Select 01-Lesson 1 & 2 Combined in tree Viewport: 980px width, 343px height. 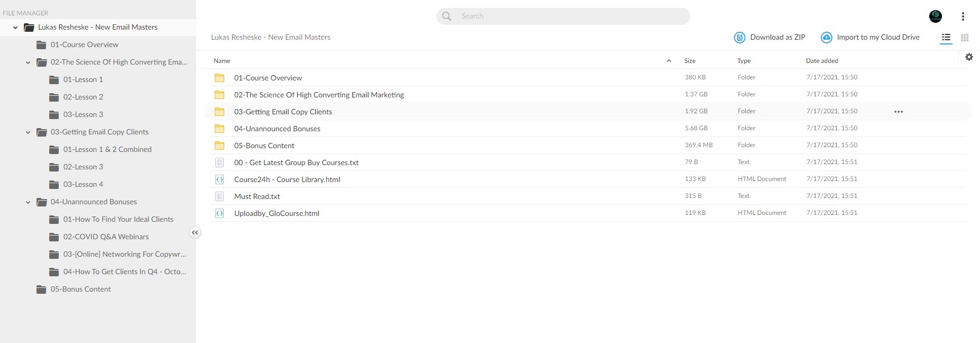[107, 150]
